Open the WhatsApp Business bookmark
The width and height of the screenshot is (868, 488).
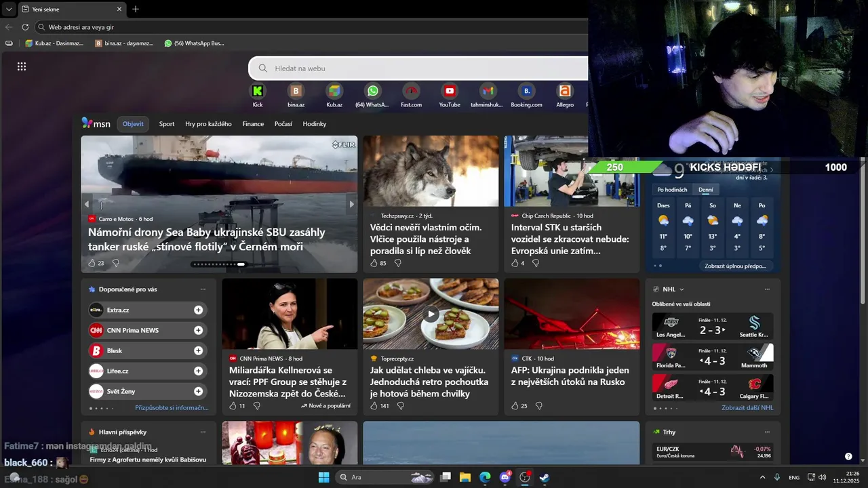194,43
